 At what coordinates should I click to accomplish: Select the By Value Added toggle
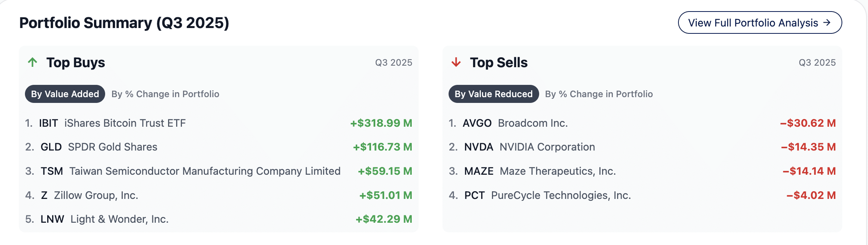click(65, 94)
